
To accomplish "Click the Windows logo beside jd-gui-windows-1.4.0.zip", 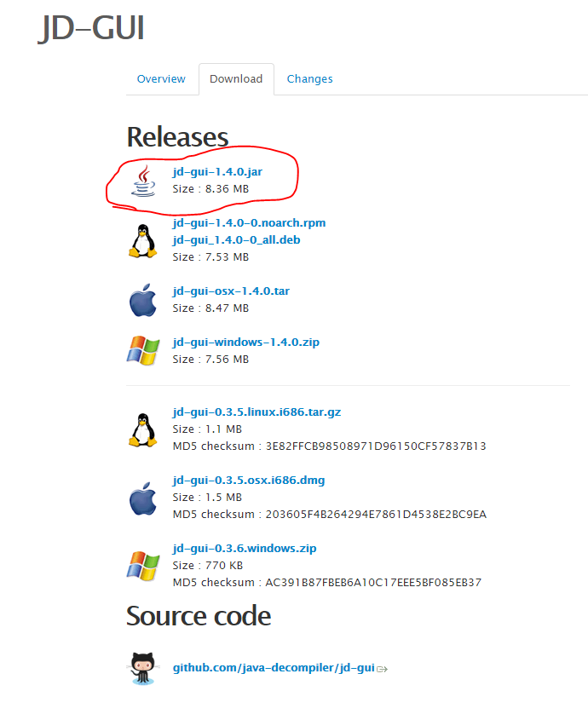I will [x=143, y=351].
